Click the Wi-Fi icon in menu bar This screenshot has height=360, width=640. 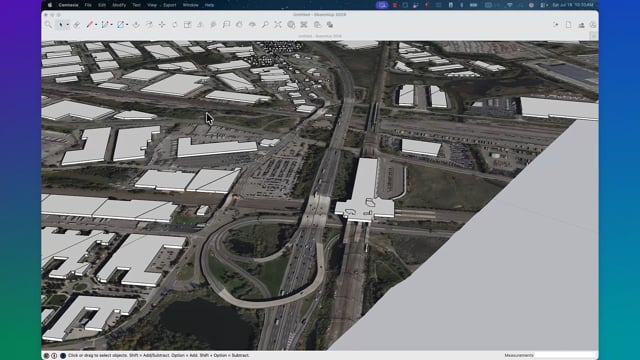pyautogui.click(x=509, y=5)
